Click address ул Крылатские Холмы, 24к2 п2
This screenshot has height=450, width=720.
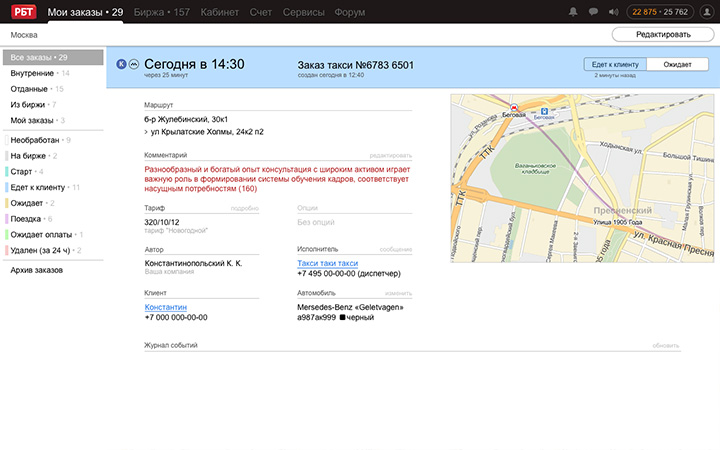pyautogui.click(x=207, y=132)
